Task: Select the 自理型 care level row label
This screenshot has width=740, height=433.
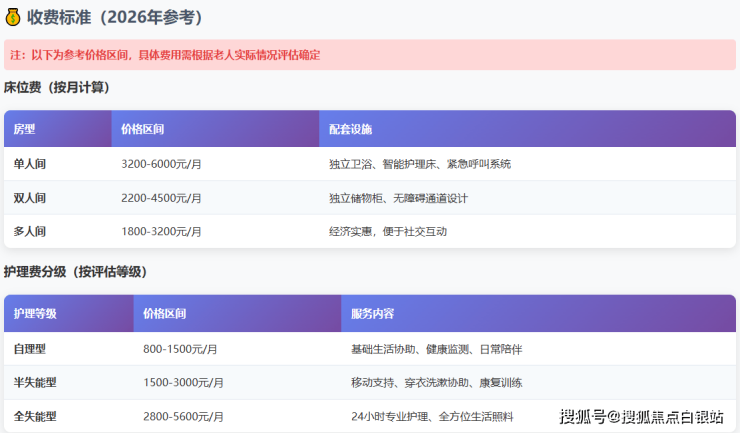Action: tap(30, 349)
